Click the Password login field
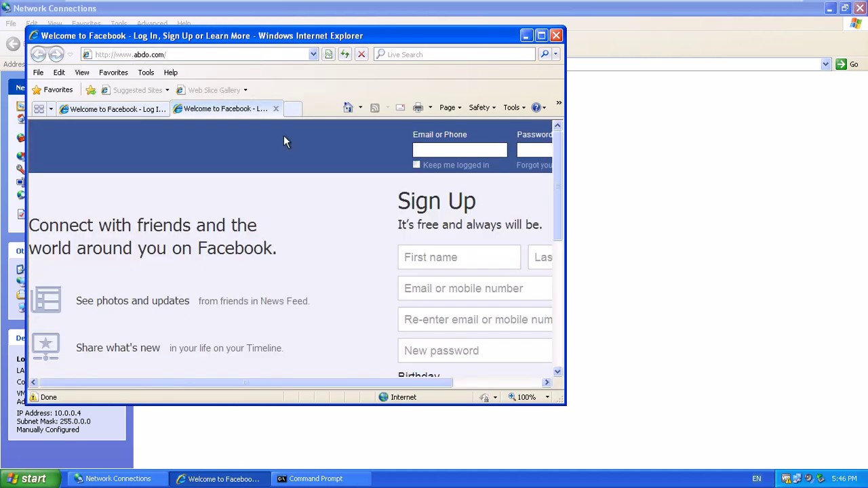868x488 pixels. click(x=534, y=150)
